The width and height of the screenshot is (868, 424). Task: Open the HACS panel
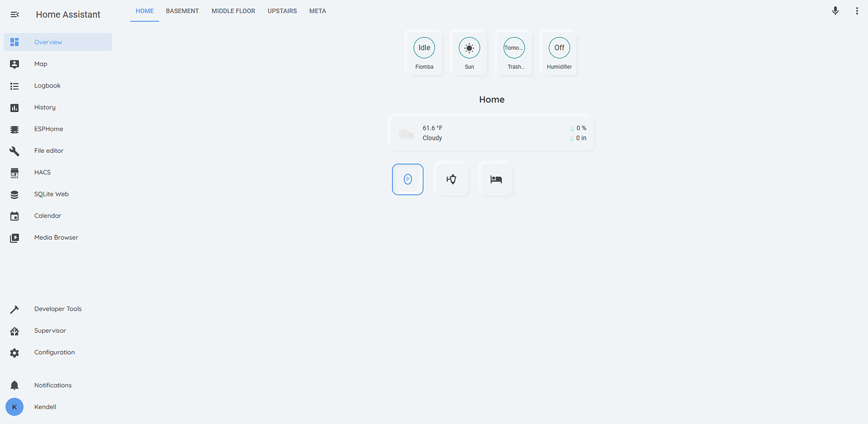(42, 172)
